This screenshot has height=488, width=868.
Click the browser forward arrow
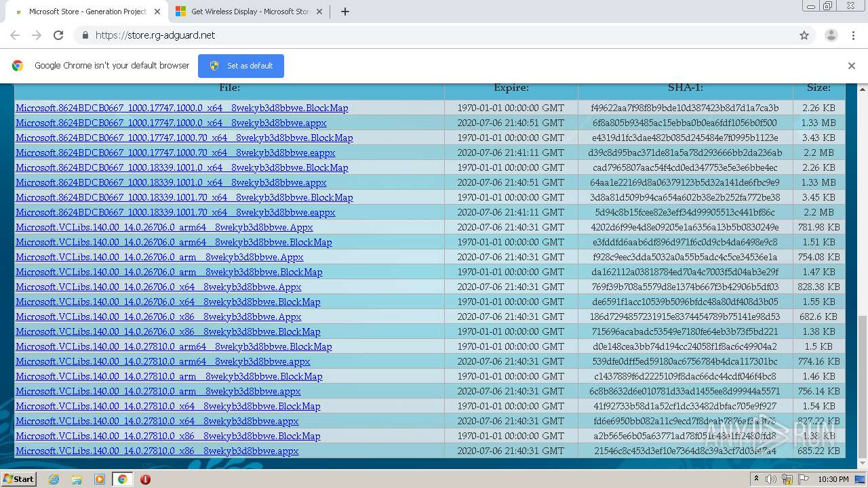[x=37, y=35]
